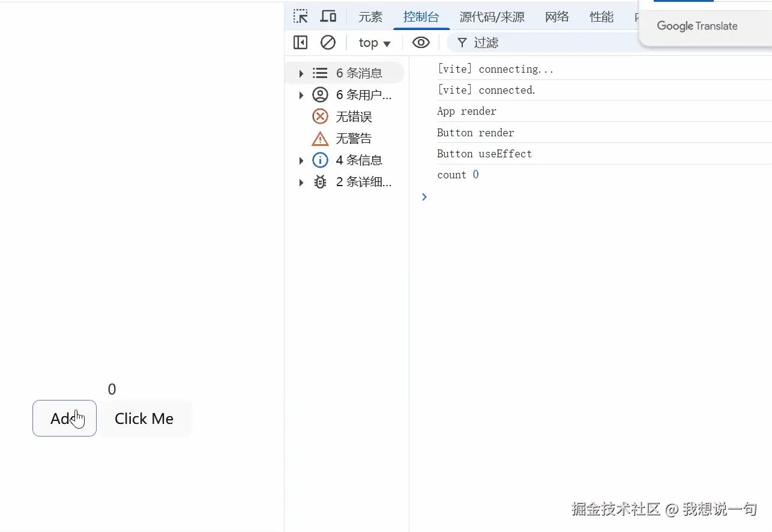772x532 pixels.
Task: Click the verbose bug icon
Action: pos(321,182)
